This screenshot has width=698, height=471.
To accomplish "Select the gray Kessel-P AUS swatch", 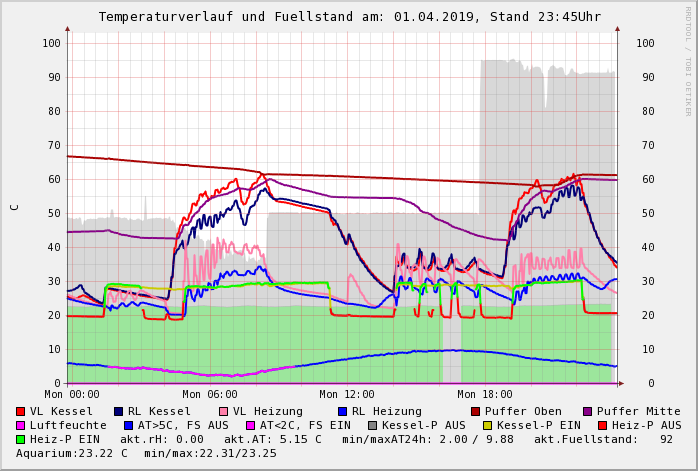I will pyautogui.click(x=372, y=425).
